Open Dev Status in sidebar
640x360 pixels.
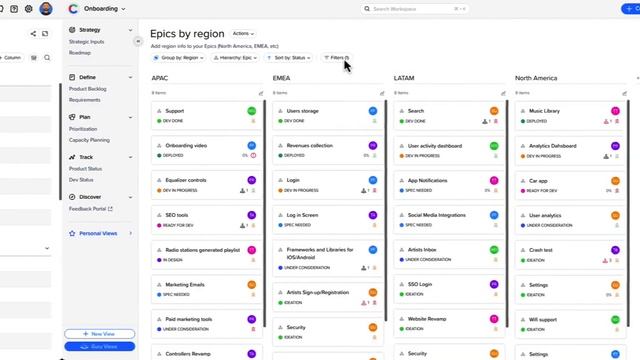click(x=81, y=180)
